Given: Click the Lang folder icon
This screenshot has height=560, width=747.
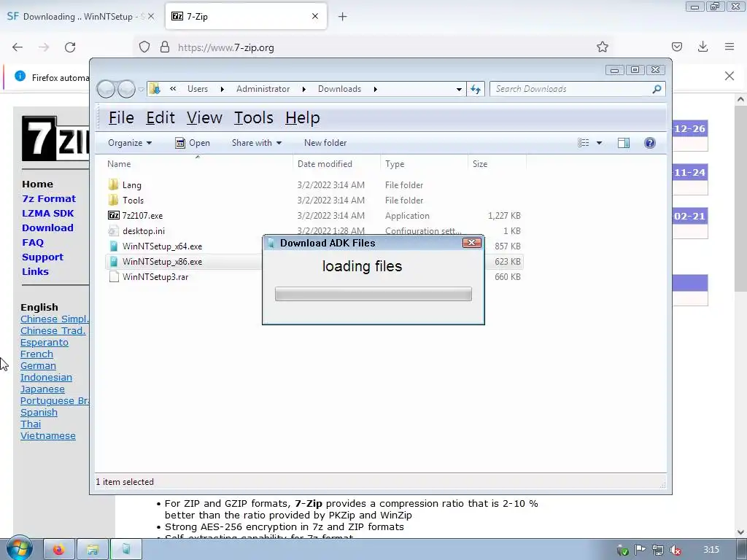Looking at the screenshot, I should click(113, 184).
